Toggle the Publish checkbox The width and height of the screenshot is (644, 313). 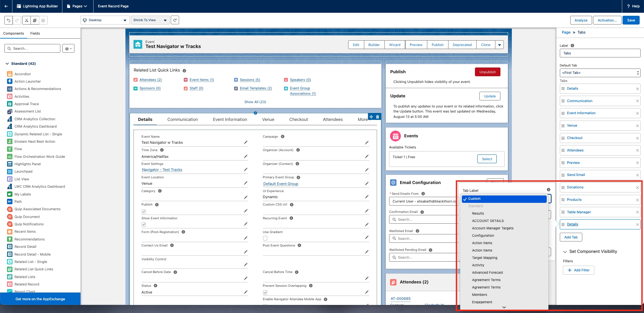point(144,212)
